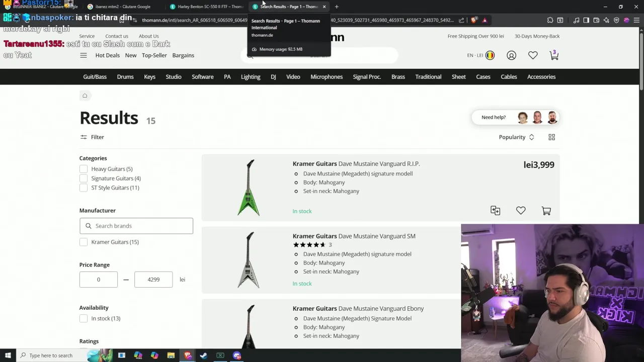Screen dimensions: 644x362
Task: Open the Popularity sort dropdown
Action: 516,137
